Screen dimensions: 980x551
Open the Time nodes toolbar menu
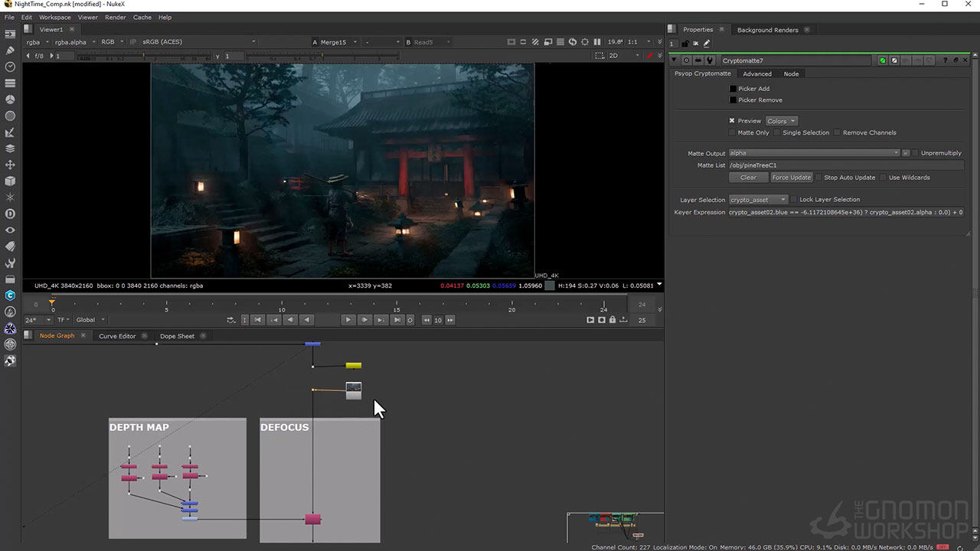(10, 67)
